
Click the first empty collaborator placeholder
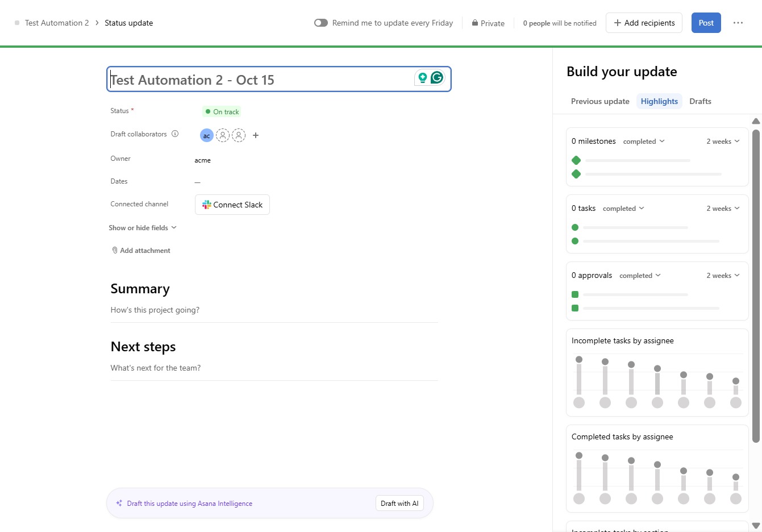(x=223, y=135)
